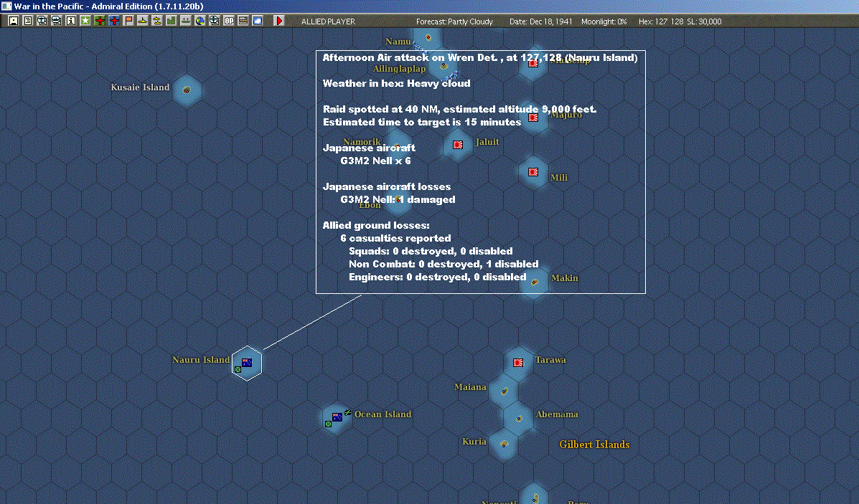Click the striped terrain toolbar icon

(x=243, y=21)
